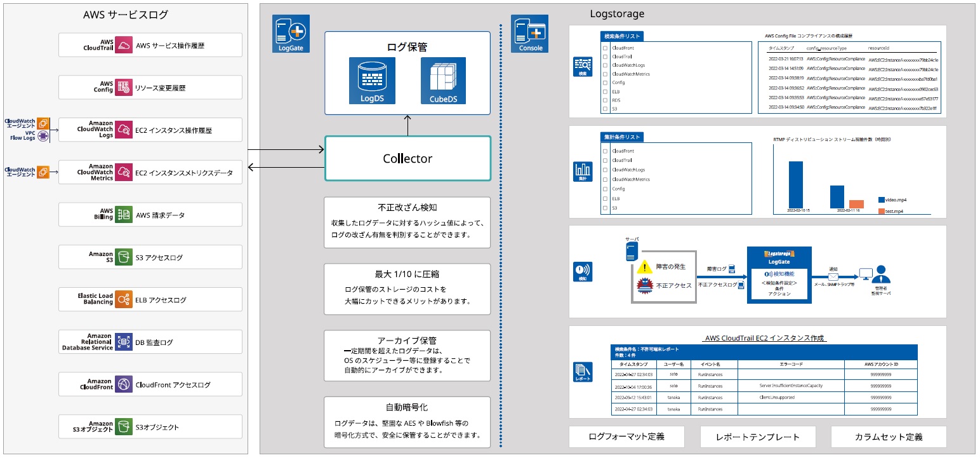Check CloudTrail in the 検索条件リスト
980x460 pixels.
coord(605,57)
